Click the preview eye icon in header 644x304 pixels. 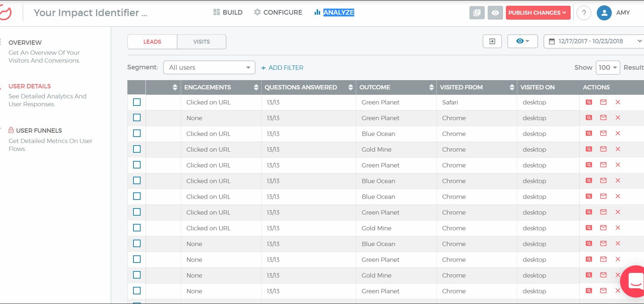pos(495,13)
